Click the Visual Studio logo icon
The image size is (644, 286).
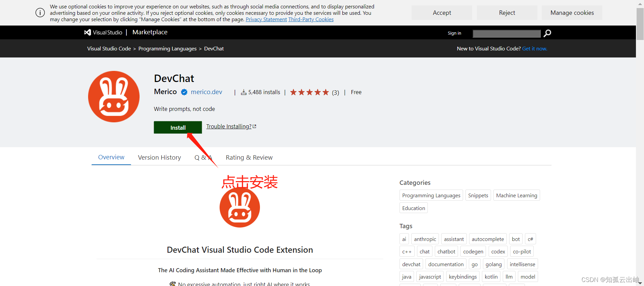87,32
